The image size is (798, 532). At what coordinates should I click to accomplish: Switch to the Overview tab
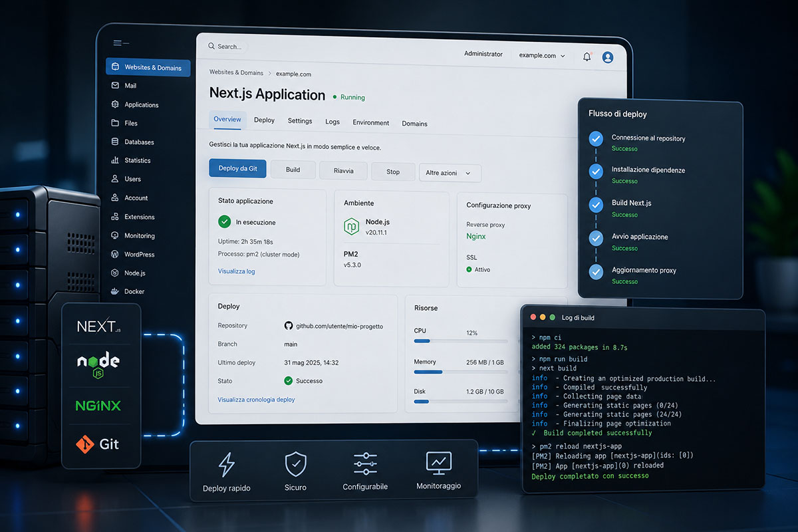227,120
